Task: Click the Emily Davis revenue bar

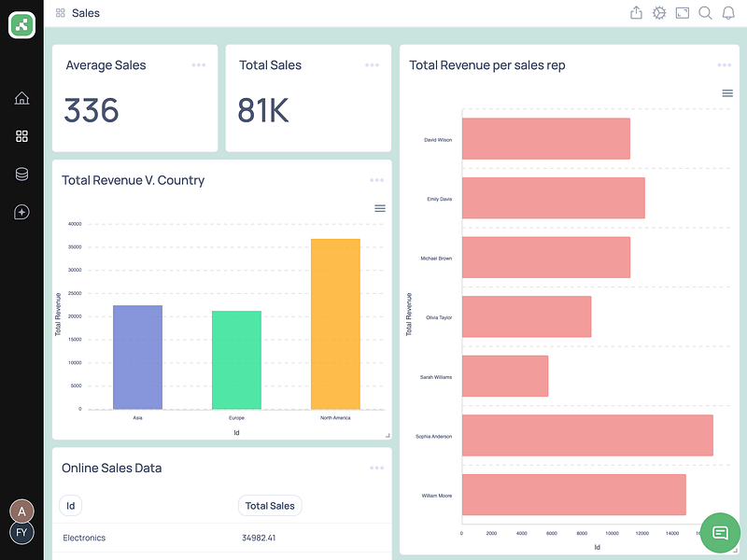Action: click(554, 198)
